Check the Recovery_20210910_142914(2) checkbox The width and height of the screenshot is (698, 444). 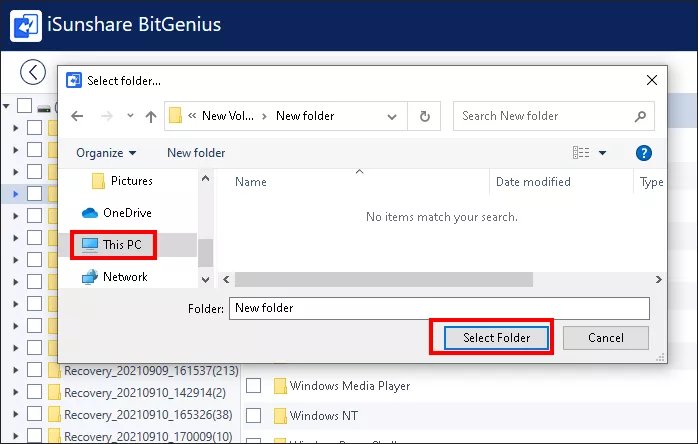tap(34, 391)
